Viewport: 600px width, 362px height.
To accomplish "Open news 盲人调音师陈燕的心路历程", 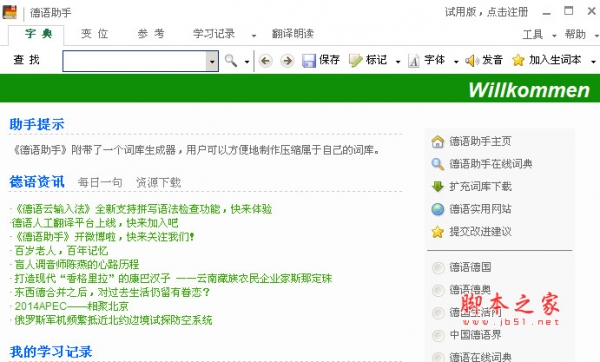I will pyautogui.click(x=77, y=265).
